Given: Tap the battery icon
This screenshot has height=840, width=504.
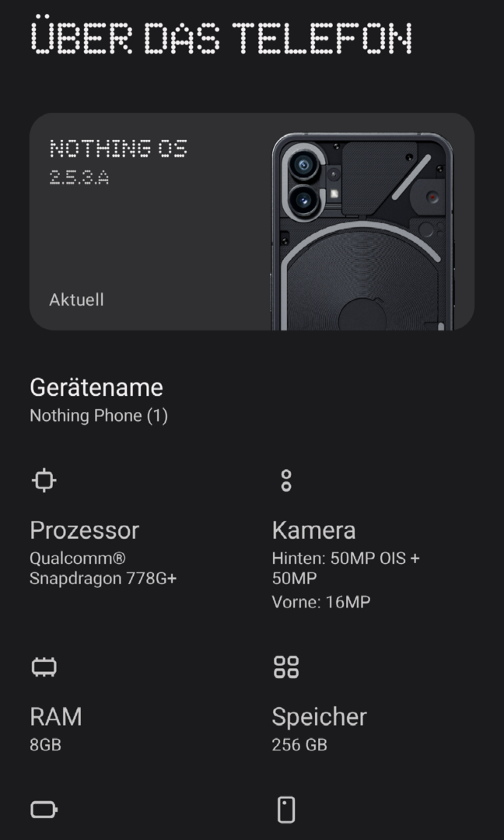Looking at the screenshot, I should tap(44, 810).
